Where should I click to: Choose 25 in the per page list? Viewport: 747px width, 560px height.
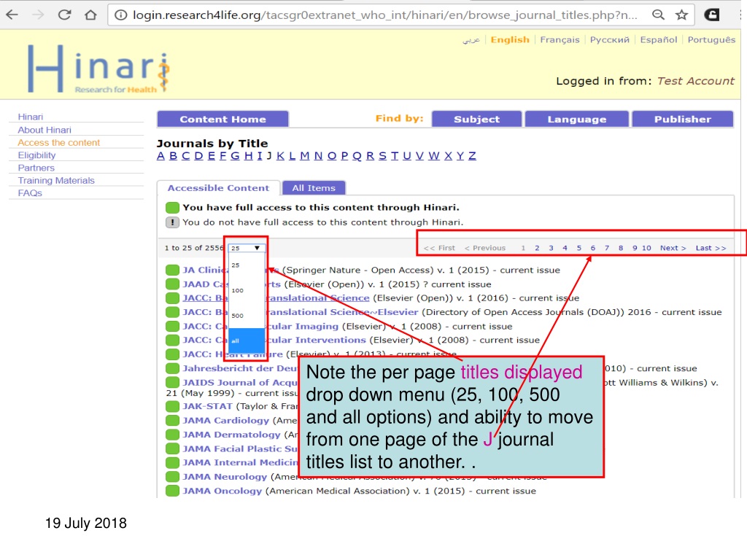[x=247, y=265]
